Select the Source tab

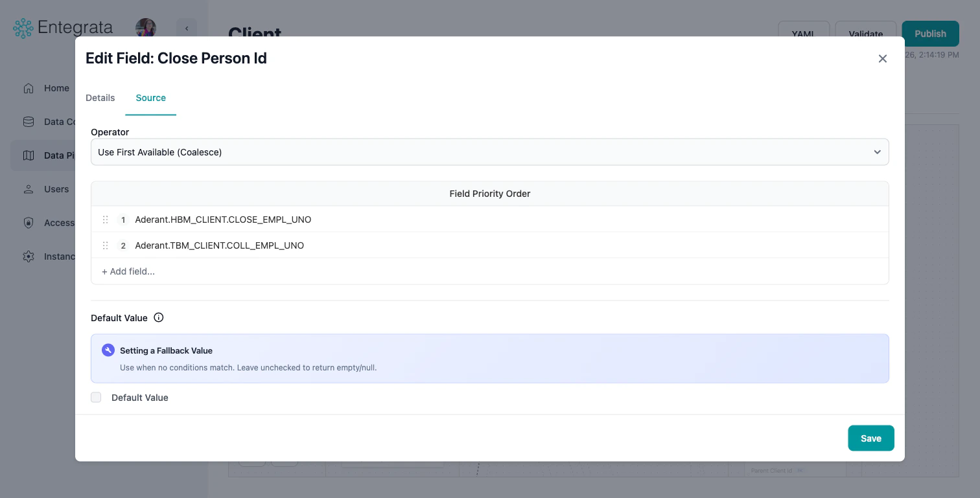pyautogui.click(x=150, y=98)
